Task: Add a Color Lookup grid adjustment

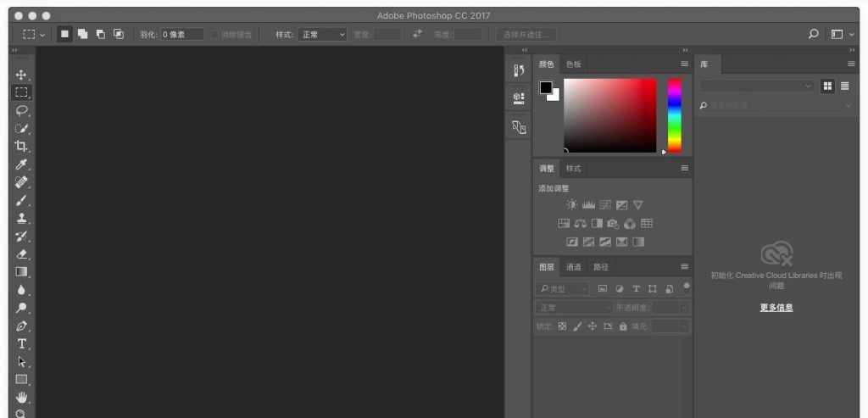Action: pyautogui.click(x=647, y=224)
